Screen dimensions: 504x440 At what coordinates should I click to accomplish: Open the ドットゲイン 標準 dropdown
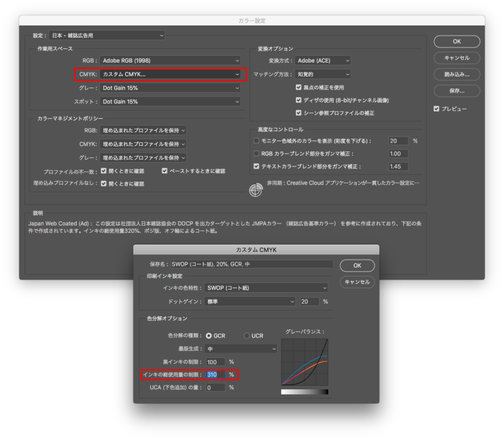tap(250, 302)
